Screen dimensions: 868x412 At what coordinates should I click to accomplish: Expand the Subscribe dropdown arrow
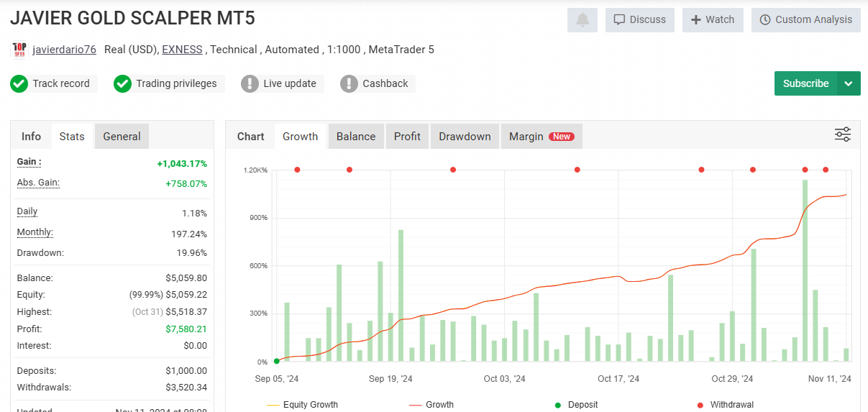[849, 83]
